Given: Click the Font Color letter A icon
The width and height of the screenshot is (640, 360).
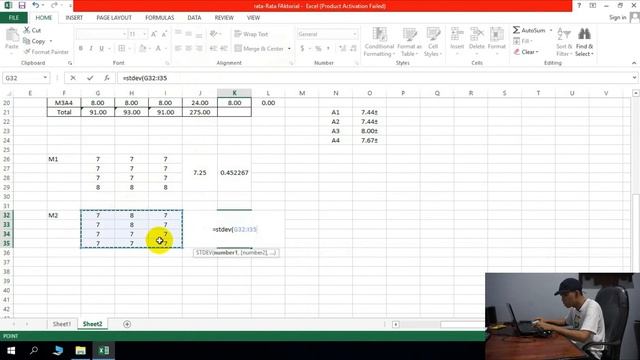Looking at the screenshot, I should click(x=158, y=49).
